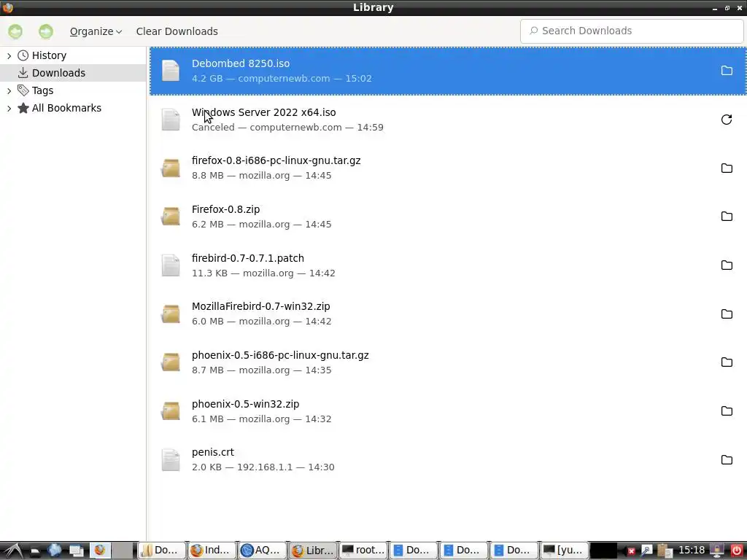Open folder for firefox-0.8-i686-pc-linux-gnu.tar.gz
This screenshot has width=747, height=560.
coord(727,168)
